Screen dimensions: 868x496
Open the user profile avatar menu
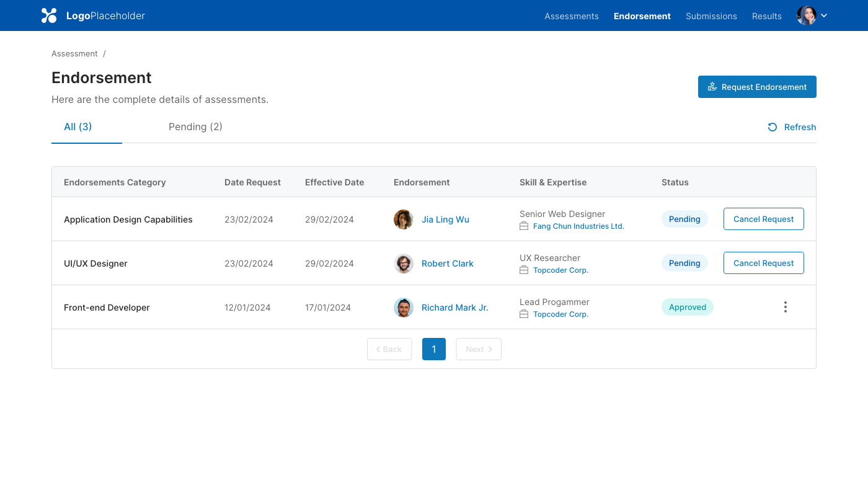(807, 15)
